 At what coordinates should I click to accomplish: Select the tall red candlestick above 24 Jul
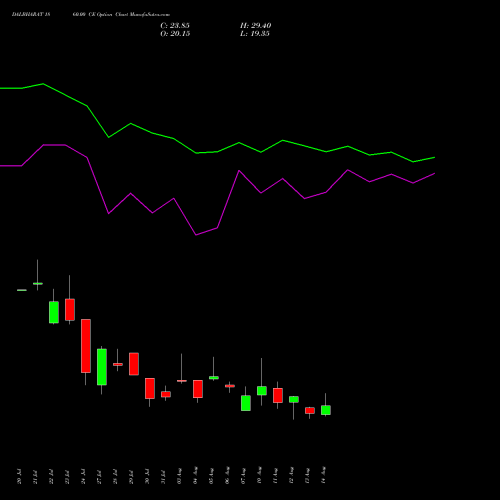coord(86,346)
